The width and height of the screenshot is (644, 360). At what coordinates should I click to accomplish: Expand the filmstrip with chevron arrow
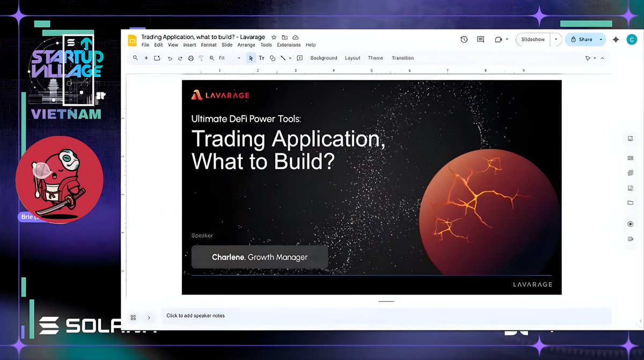149,318
